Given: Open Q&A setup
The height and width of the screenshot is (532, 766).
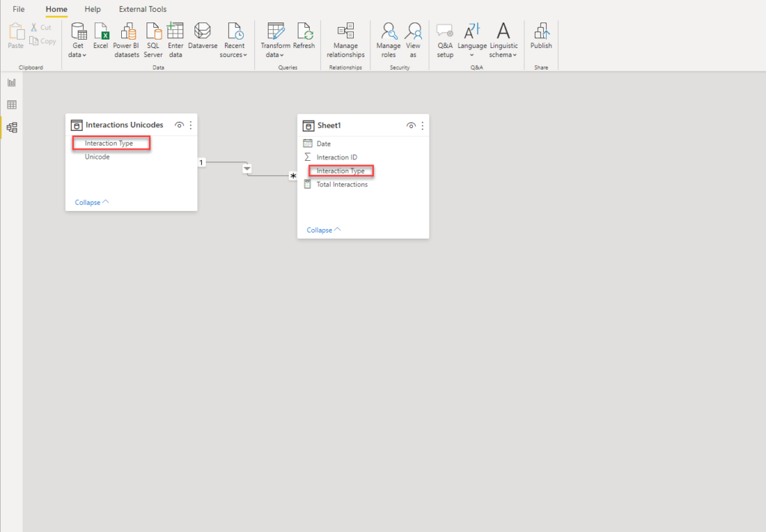Looking at the screenshot, I should (445, 40).
